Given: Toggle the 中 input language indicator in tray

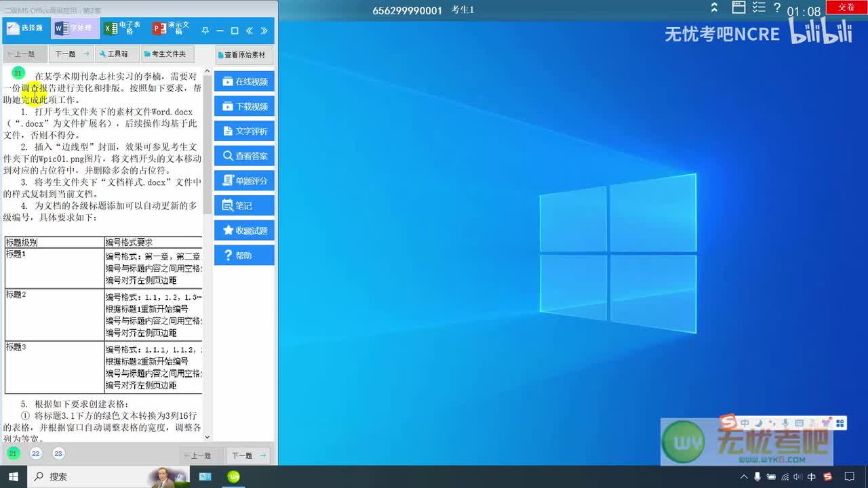Looking at the screenshot, I should 812,477.
